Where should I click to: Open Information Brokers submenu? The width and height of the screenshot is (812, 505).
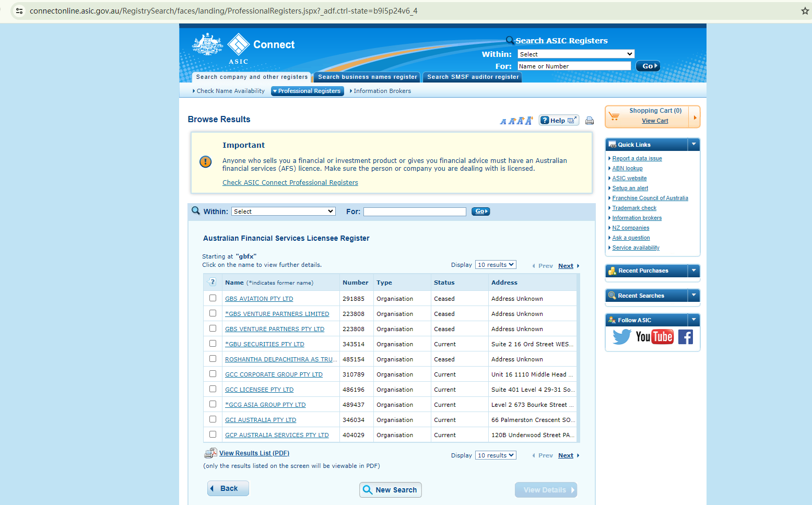[381, 91]
